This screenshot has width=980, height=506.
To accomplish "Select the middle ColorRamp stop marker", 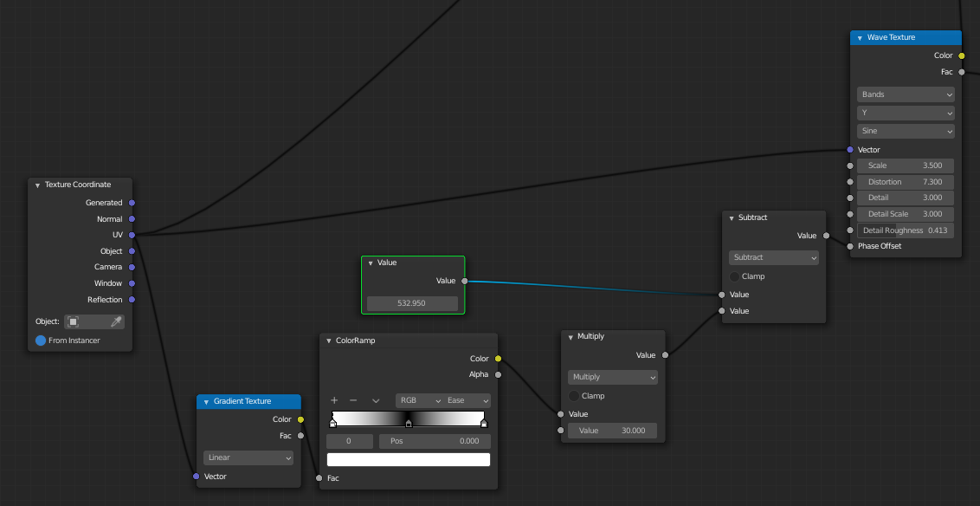I will [409, 424].
